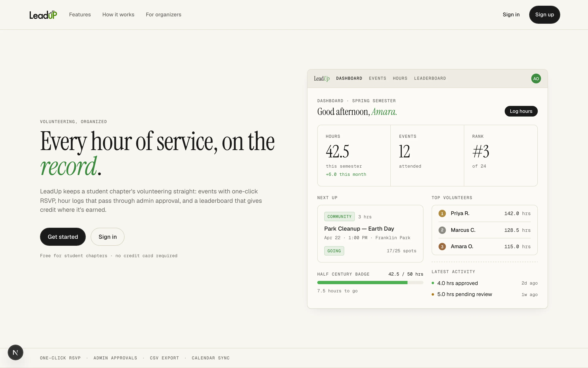Click the Sign up button
Image resolution: width=588 pixels, height=368 pixels.
[x=545, y=15]
